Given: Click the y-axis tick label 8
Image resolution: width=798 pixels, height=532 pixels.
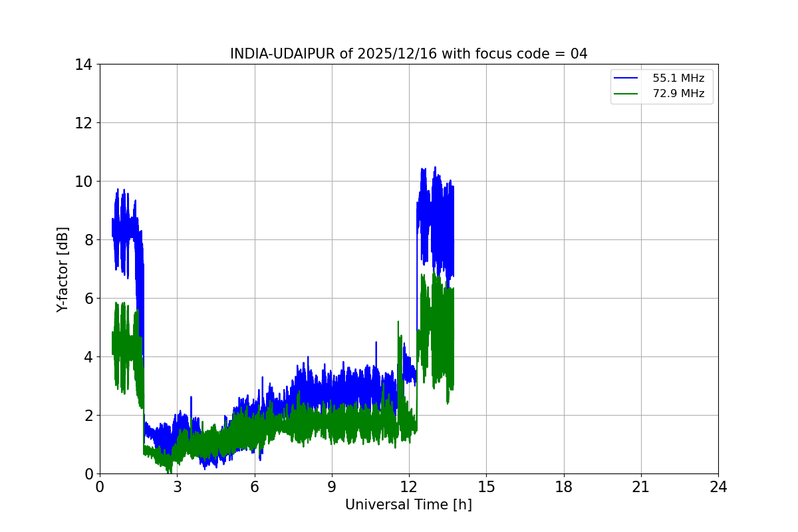Looking at the screenshot, I should [88, 240].
